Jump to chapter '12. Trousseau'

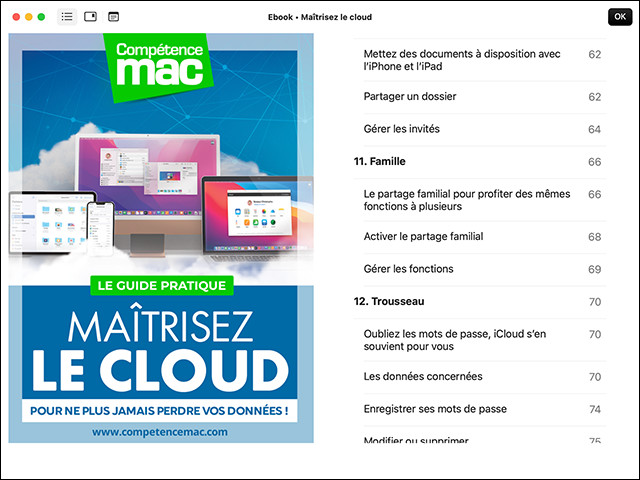coord(480,302)
